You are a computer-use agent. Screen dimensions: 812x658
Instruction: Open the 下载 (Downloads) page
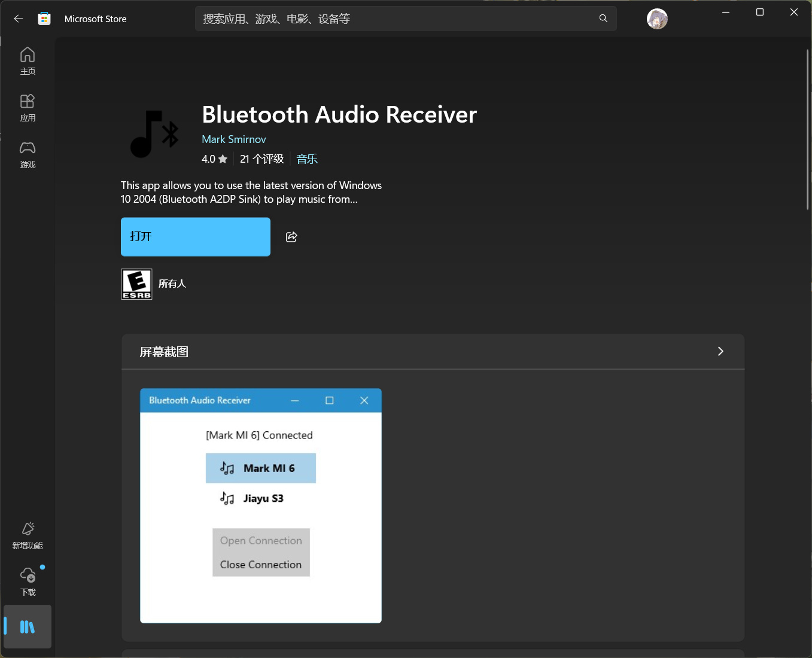pyautogui.click(x=28, y=582)
